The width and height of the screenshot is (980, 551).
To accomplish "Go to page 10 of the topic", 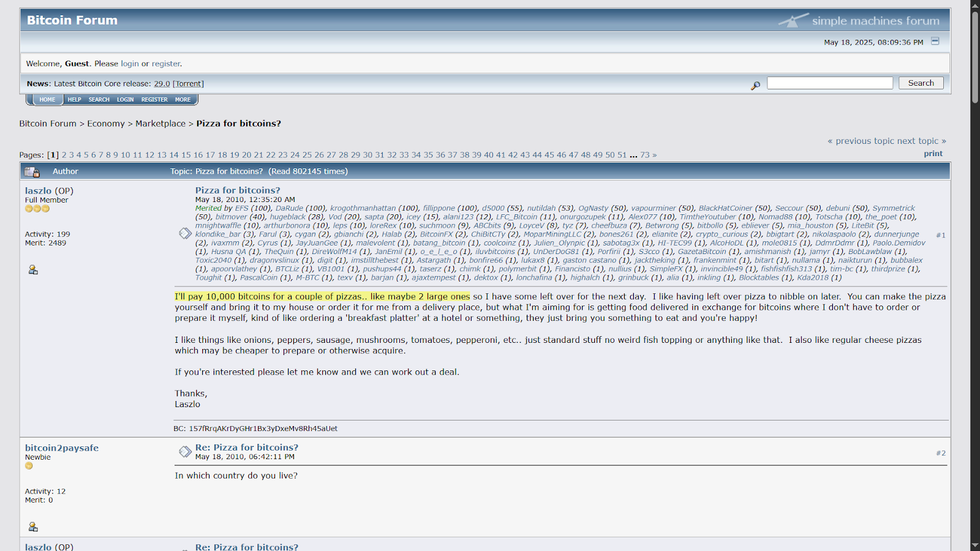I will (126, 155).
